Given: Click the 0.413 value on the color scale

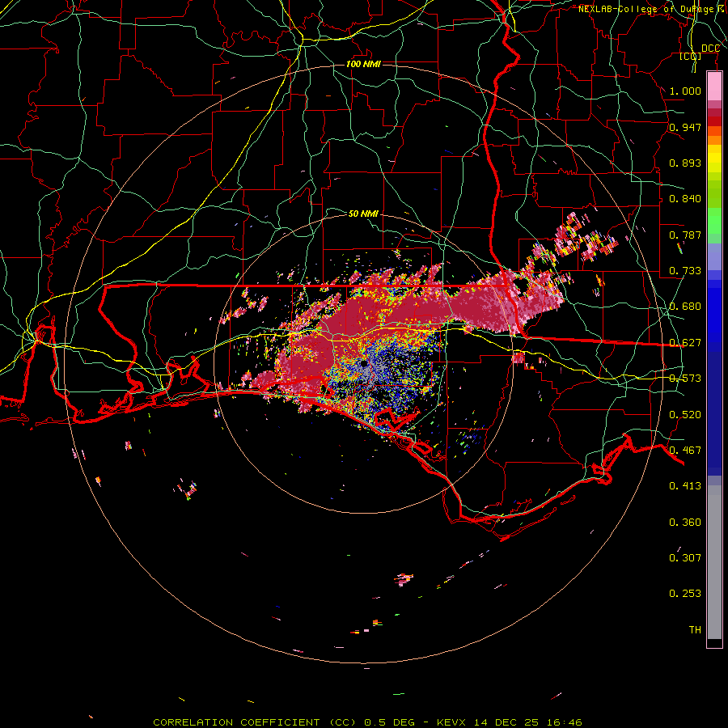Looking at the screenshot, I should (x=685, y=486).
